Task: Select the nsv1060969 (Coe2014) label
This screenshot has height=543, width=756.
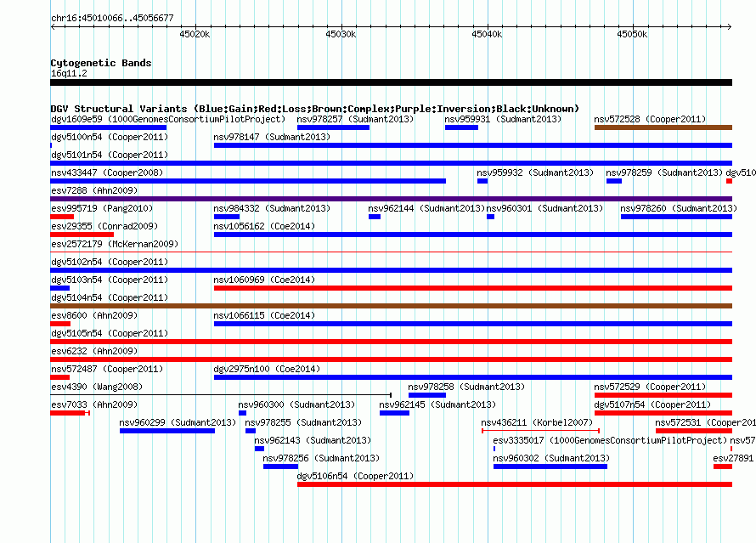Action: (x=264, y=280)
